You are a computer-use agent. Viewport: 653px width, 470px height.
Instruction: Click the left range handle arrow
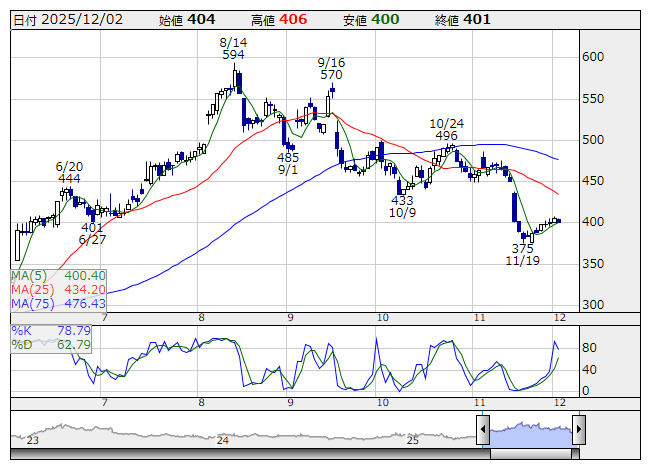[483, 430]
